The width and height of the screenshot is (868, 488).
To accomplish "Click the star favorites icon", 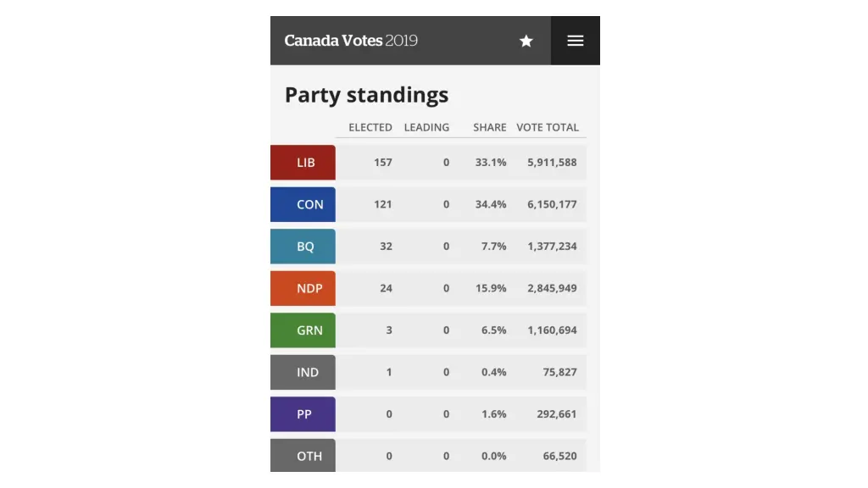I will tap(526, 41).
